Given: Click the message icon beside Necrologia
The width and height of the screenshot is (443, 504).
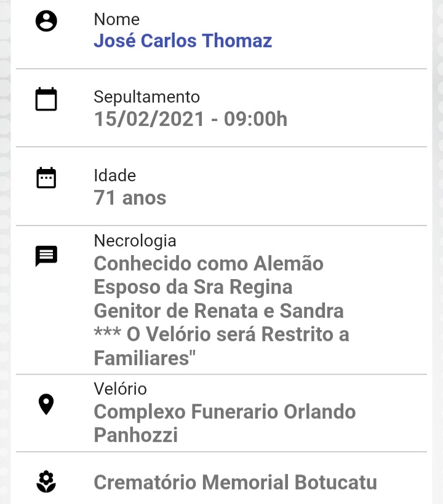Looking at the screenshot, I should [46, 256].
